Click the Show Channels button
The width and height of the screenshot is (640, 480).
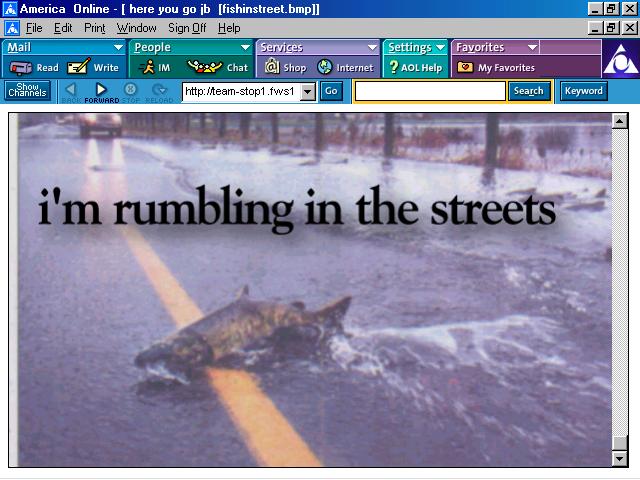point(27,91)
